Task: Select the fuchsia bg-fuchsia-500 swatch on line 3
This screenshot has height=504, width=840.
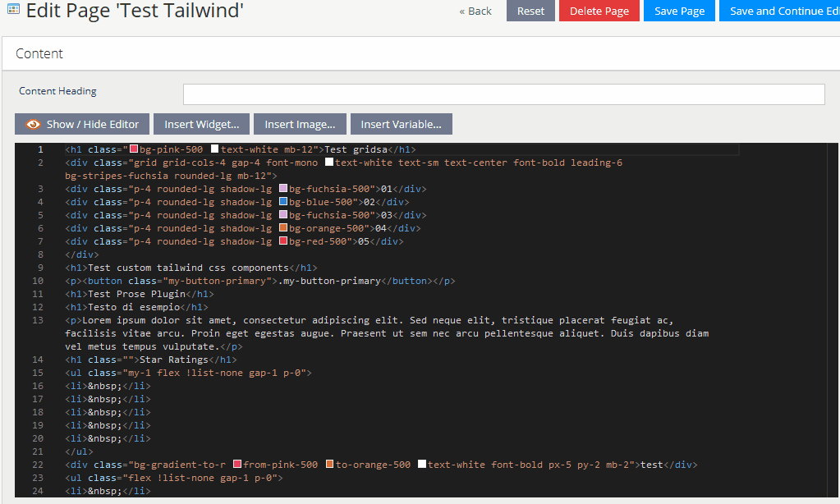Action: pos(282,188)
